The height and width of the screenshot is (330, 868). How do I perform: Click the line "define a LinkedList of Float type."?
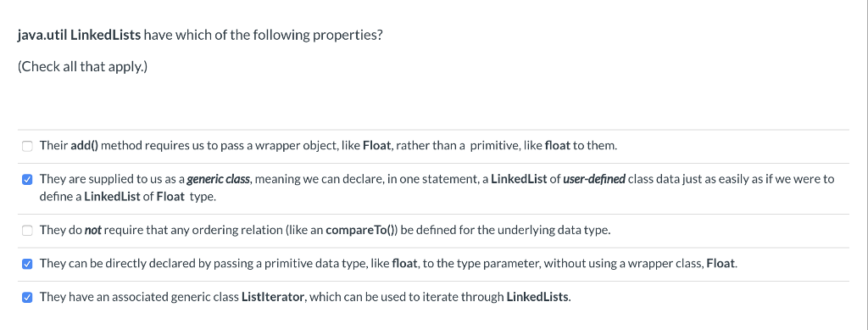[128, 197]
